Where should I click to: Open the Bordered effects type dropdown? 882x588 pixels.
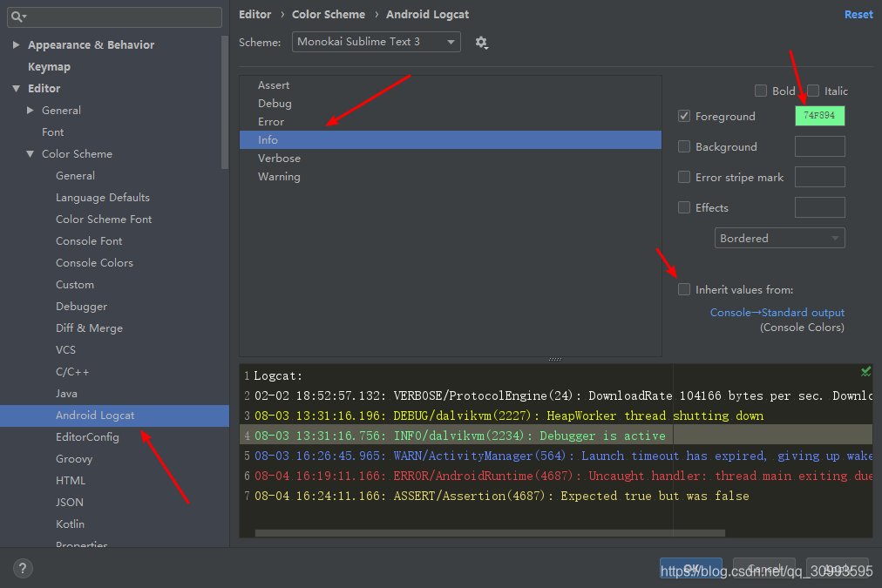click(x=779, y=238)
